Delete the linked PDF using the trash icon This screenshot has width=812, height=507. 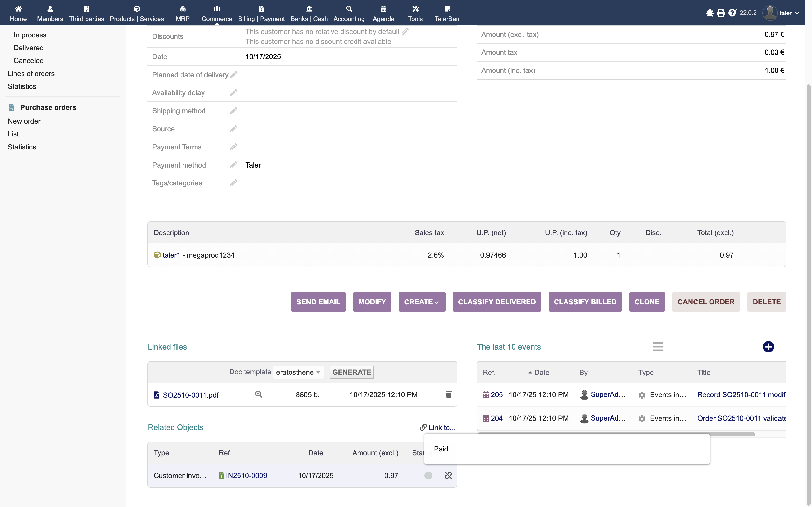coord(448,394)
